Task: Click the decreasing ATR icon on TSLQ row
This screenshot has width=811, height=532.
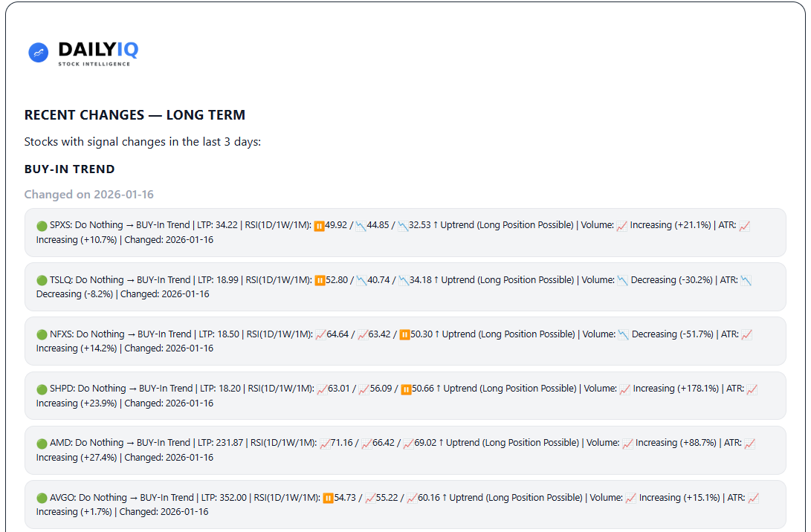Action: tap(747, 279)
